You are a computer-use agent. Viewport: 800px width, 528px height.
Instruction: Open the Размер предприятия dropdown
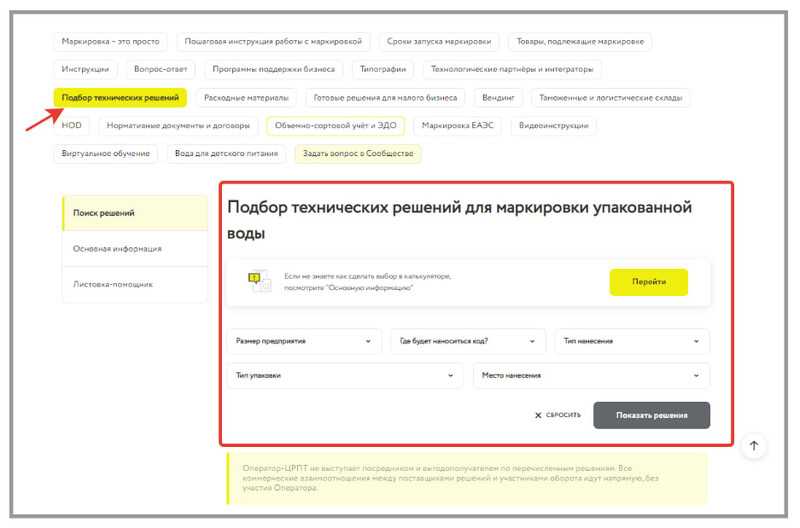pyautogui.click(x=304, y=341)
